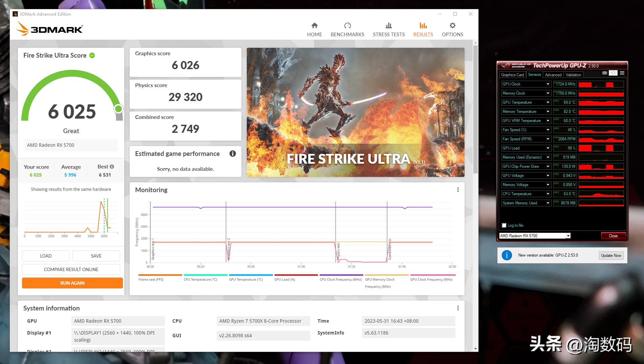Open the GPU Temperature sensor dropdown arrow
The width and height of the screenshot is (644, 364).
pos(548,102)
